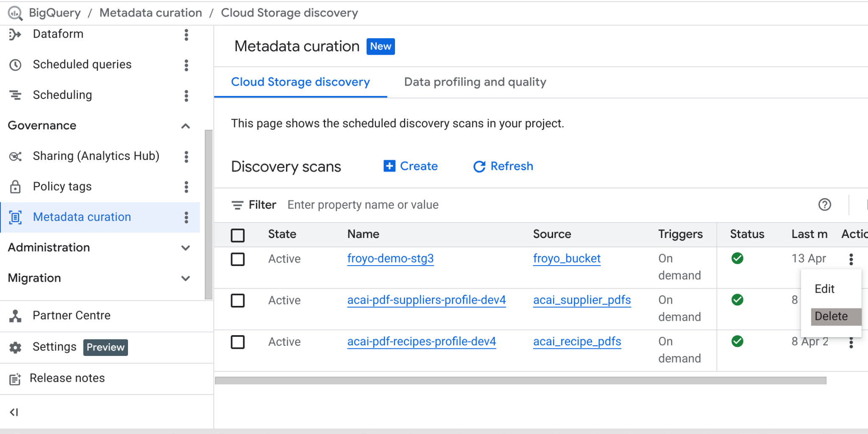Go to Metadata curation breadcrumb link

coord(151,13)
